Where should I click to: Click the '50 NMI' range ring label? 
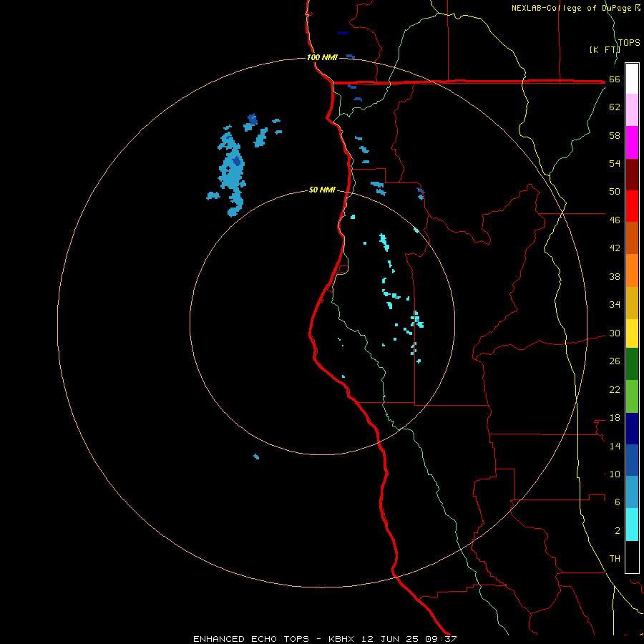[x=322, y=190]
